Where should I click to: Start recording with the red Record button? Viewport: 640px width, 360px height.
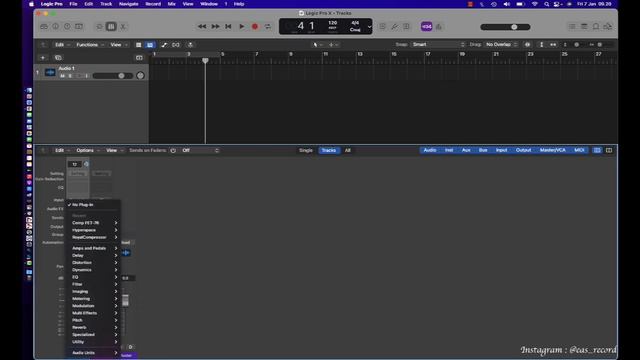pyautogui.click(x=255, y=27)
